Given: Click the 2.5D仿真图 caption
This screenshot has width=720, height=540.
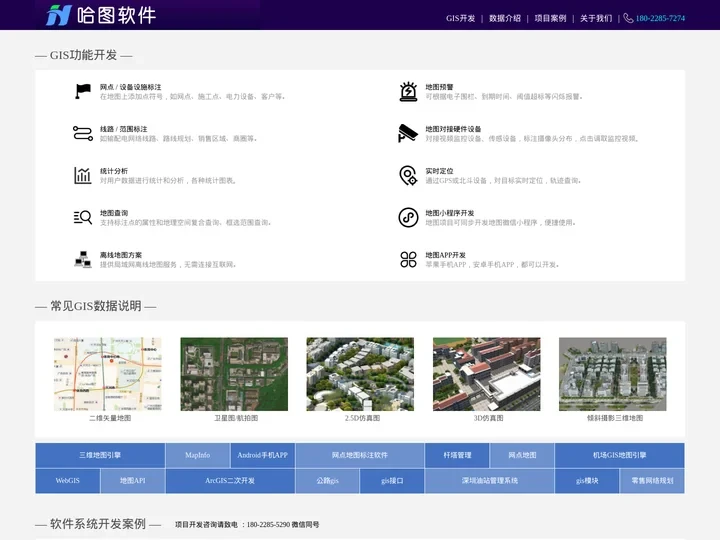Looking at the screenshot, I should [362, 418].
